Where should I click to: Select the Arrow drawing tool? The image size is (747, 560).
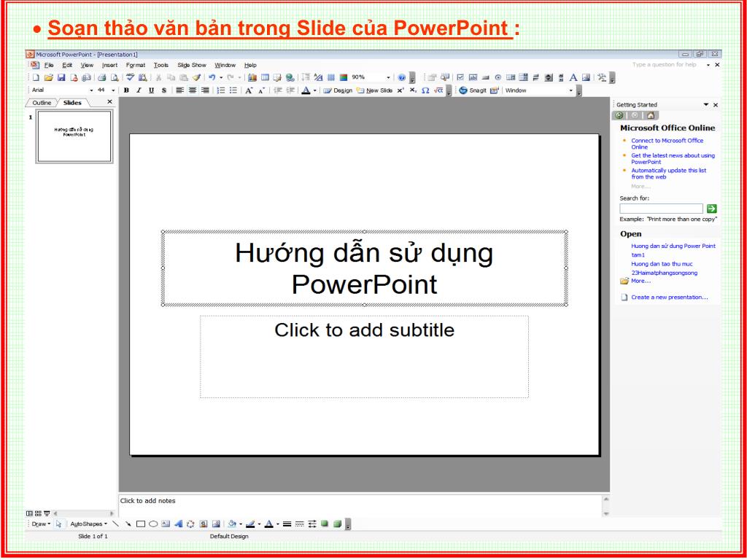128,524
